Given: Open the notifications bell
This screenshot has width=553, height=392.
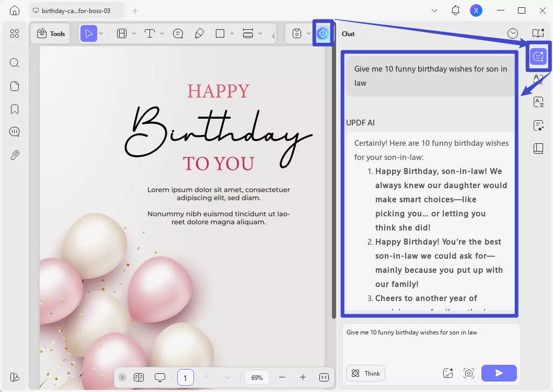Looking at the screenshot, I should coord(455,10).
